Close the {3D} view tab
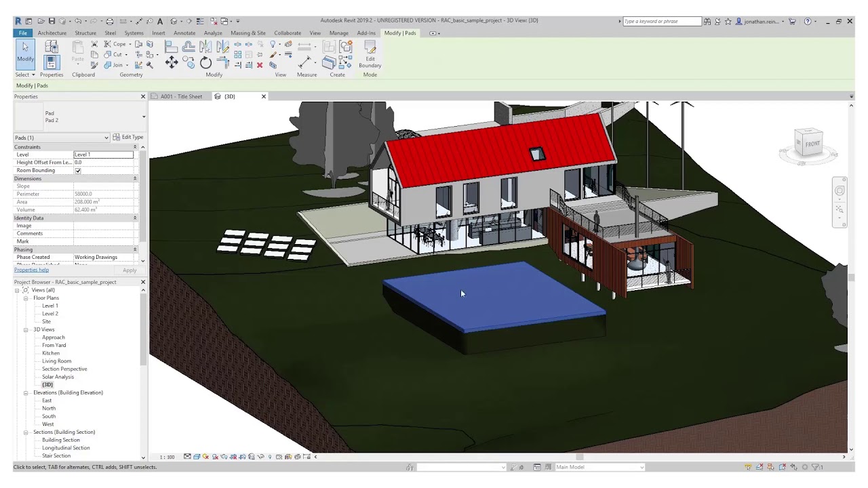Viewport: 868px width, 488px height. tap(264, 96)
